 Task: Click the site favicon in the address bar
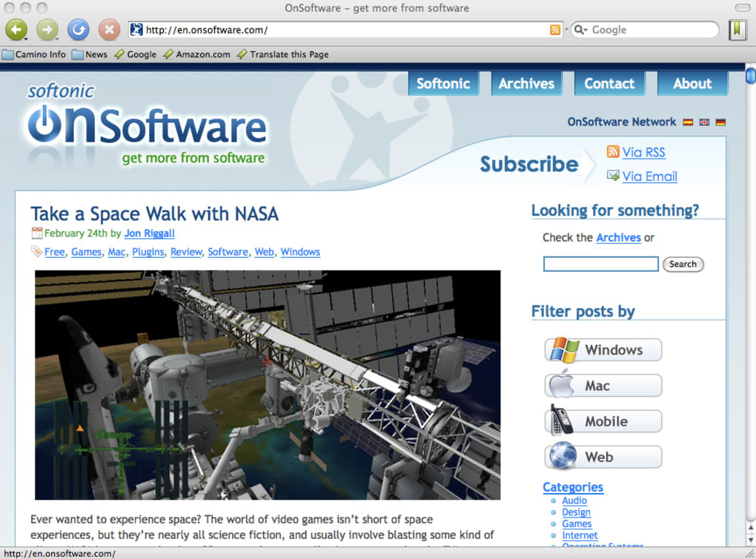tap(137, 30)
